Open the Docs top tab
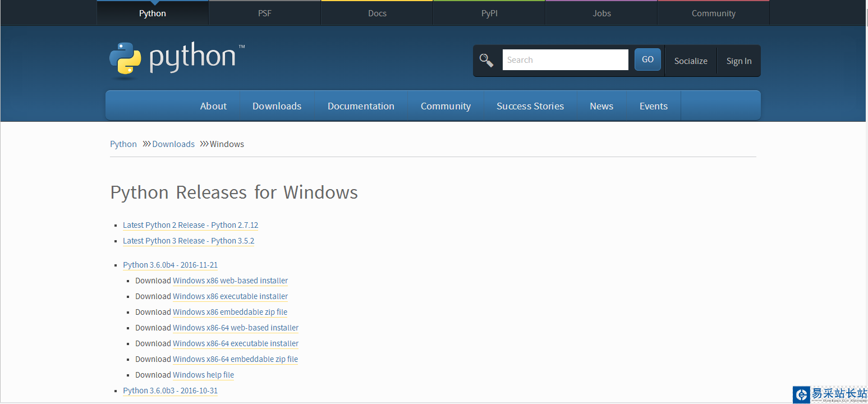 [x=377, y=13]
